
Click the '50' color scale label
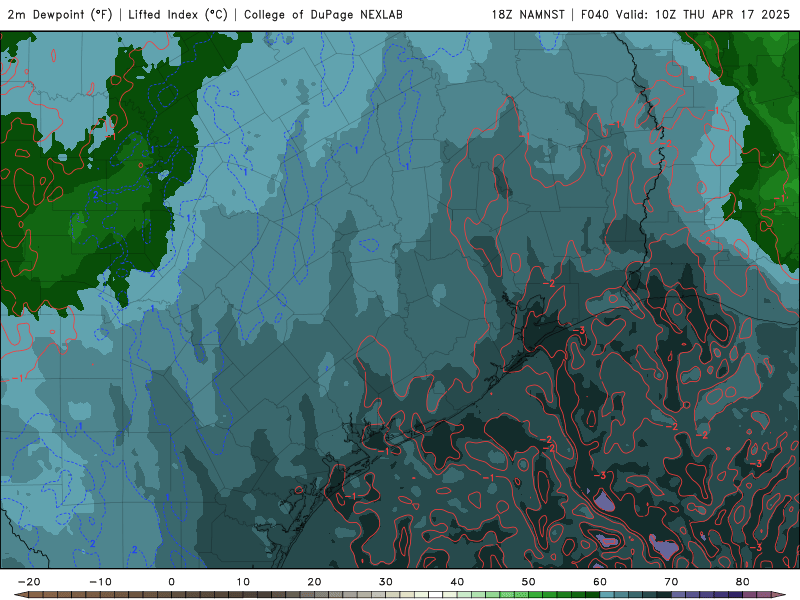pyautogui.click(x=529, y=582)
